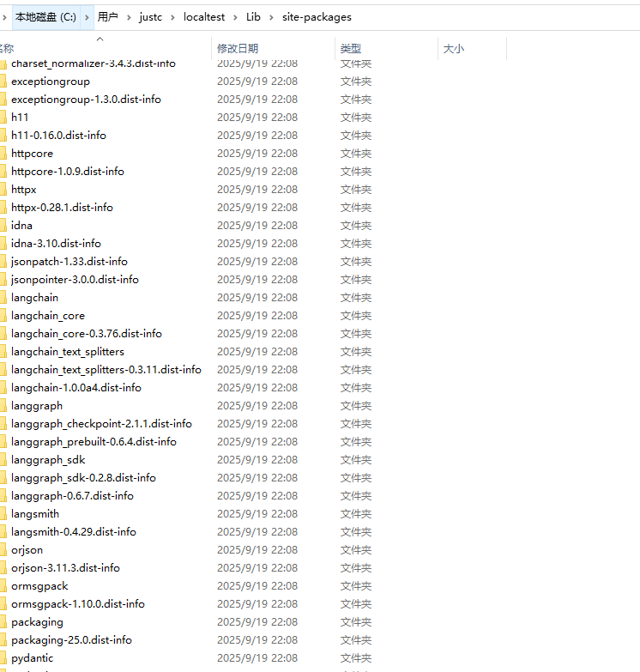Select langgraph_prebuilt-0.6.4.dist-info folder name

point(94,441)
